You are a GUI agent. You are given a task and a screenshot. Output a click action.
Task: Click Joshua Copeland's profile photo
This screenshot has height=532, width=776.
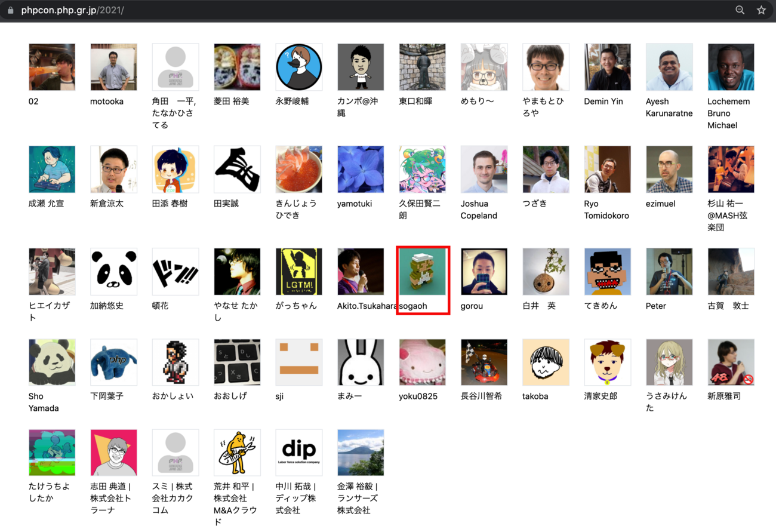point(484,169)
